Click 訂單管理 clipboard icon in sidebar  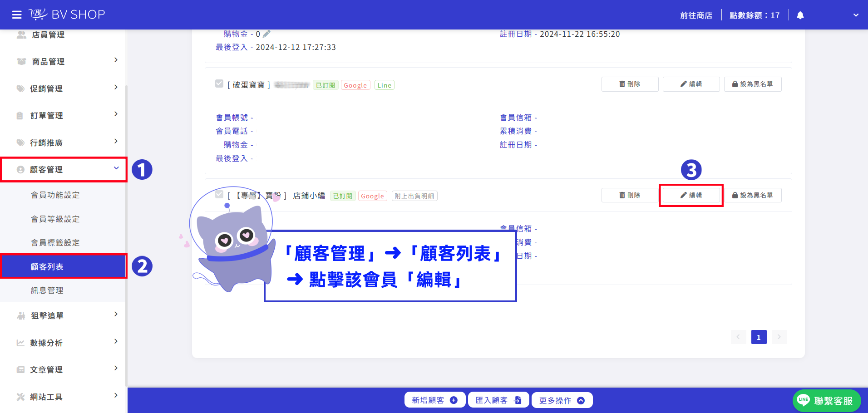pyautogui.click(x=20, y=116)
